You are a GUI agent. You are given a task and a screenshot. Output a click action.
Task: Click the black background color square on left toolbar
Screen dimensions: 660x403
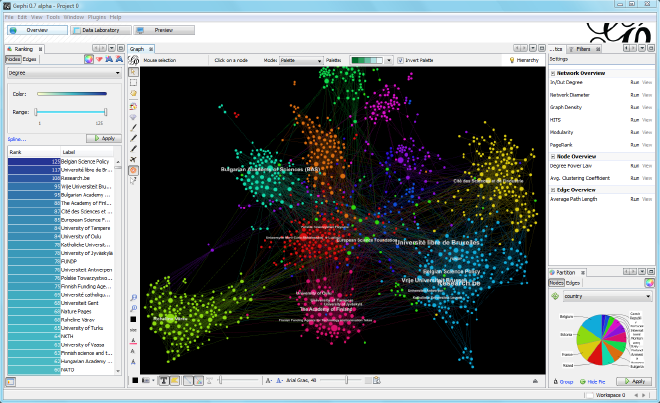[133, 320]
